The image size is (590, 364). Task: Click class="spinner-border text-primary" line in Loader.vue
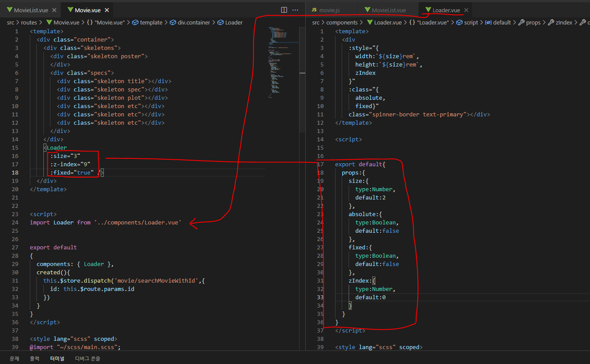[419, 114]
